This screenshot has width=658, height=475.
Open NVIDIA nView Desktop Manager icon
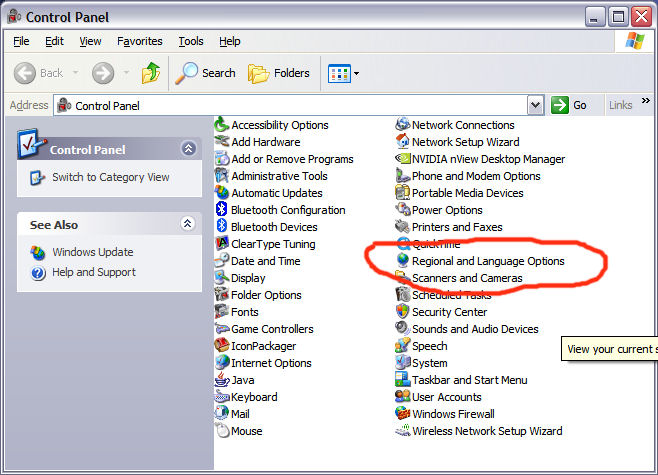[402, 159]
